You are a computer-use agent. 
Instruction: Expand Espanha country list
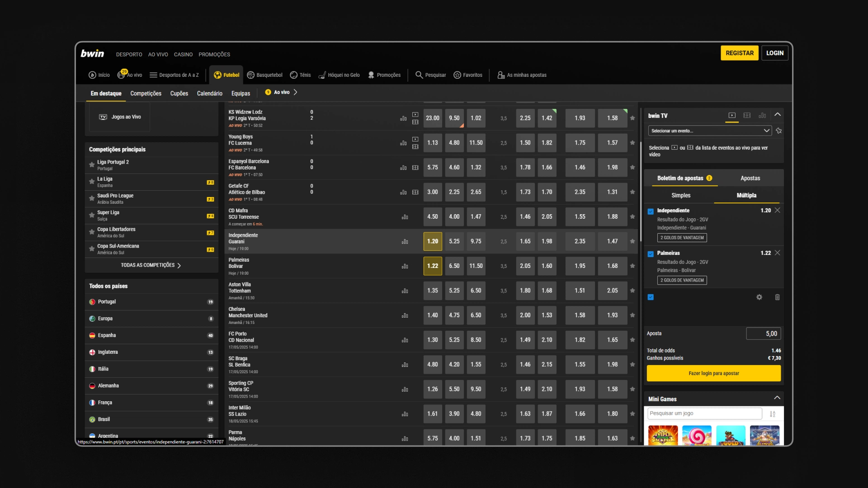coord(151,335)
